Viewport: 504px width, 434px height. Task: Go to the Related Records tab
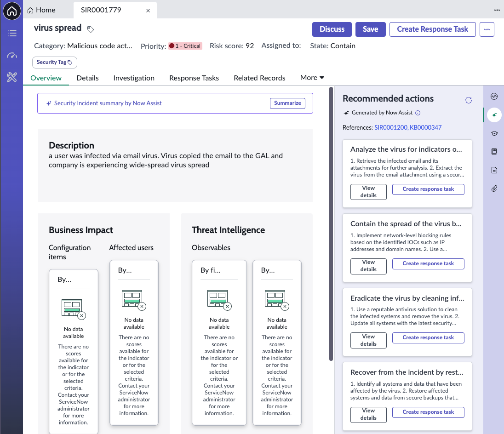click(x=259, y=78)
